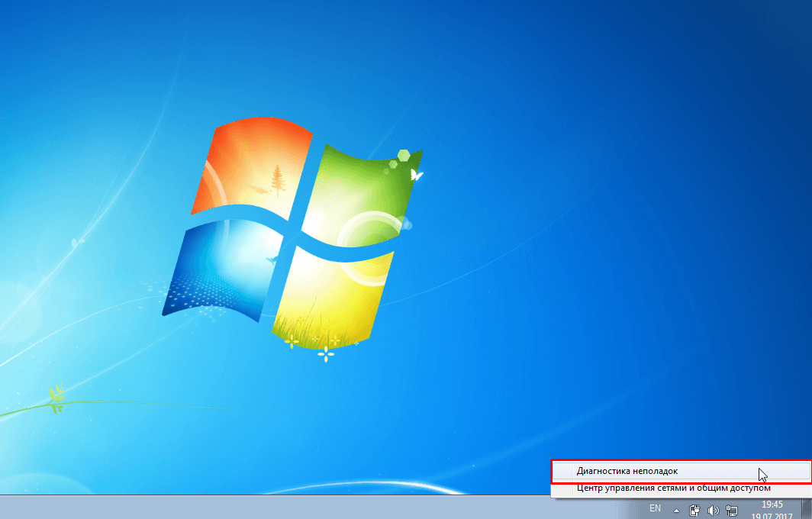This screenshot has width=812, height=519.
Task: Click the Show desktop strip at the taskbar edge
Action: coord(807,508)
